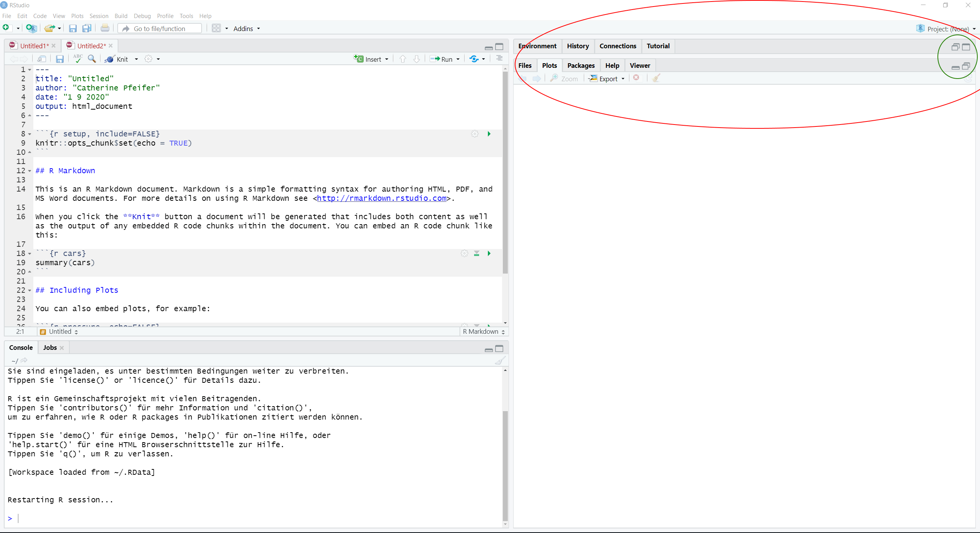Viewport: 980px width, 533px height.
Task: Print the current file
Action: pyautogui.click(x=105, y=28)
